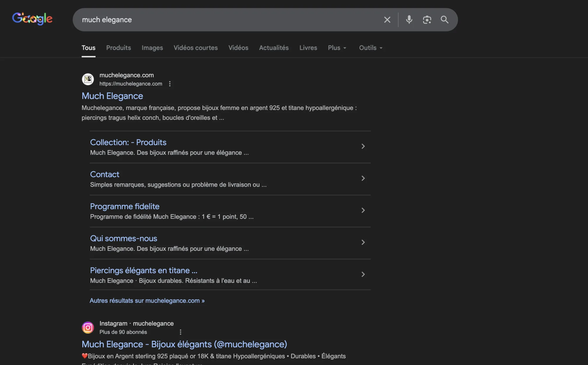Open Google Lens image search
The height and width of the screenshot is (365, 588).
click(x=427, y=20)
